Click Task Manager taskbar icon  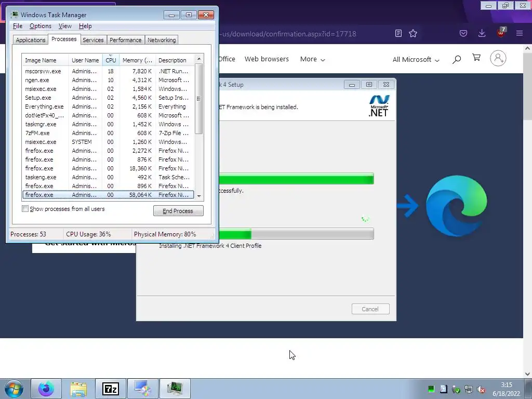click(x=175, y=389)
